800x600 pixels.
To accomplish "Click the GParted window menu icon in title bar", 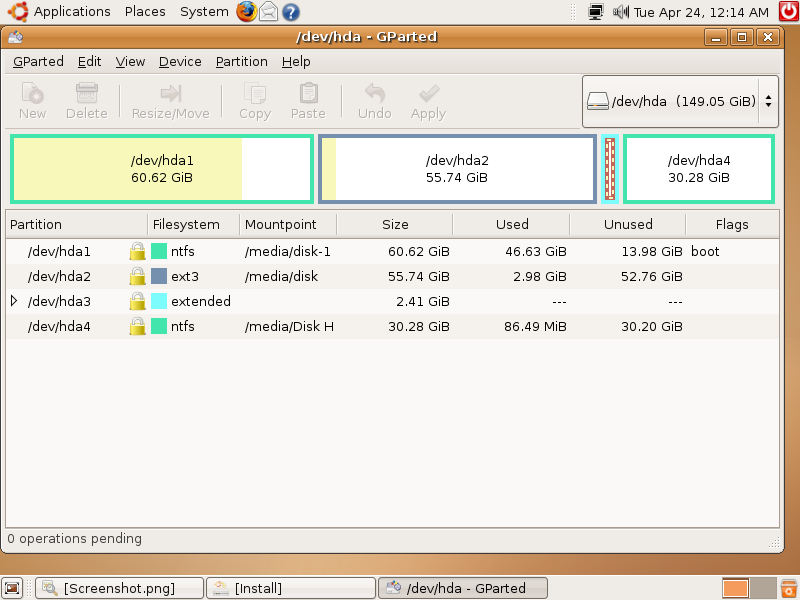I will click(x=15, y=37).
